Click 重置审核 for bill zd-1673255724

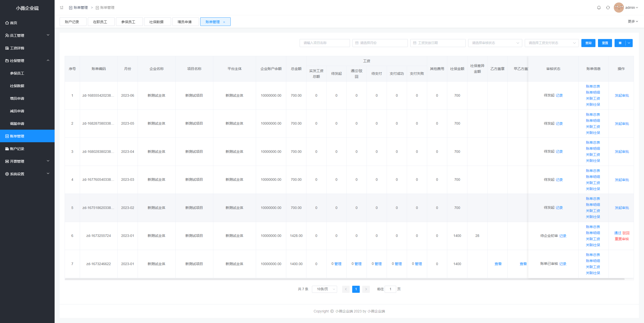tap(622, 239)
